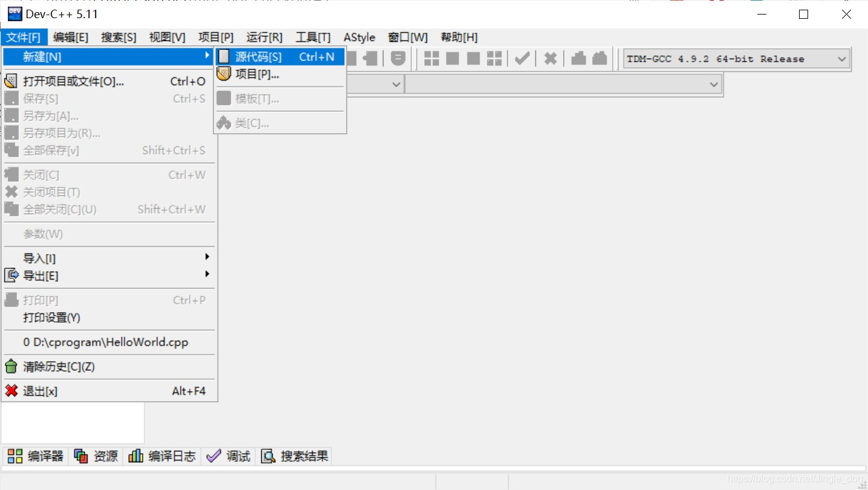Expand the 新建[N] submenu entry
868x490 pixels.
(x=109, y=57)
